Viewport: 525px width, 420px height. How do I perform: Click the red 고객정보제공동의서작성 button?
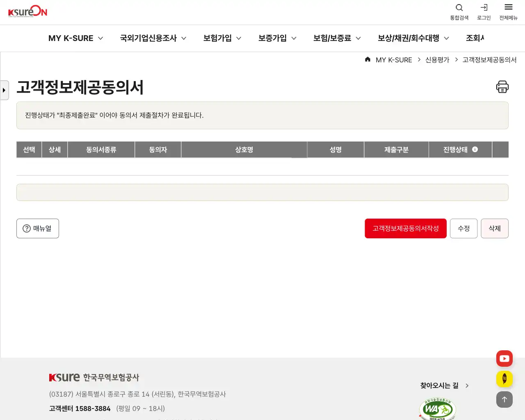[405, 228]
